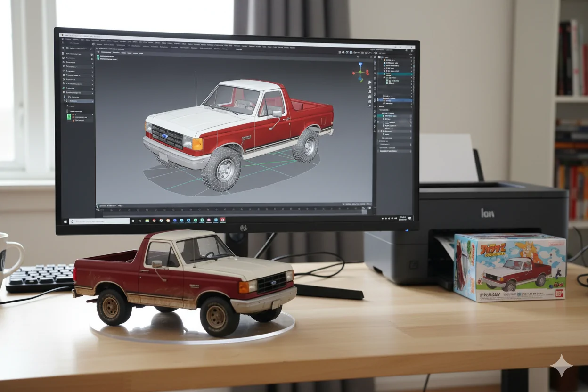588x392 pixels.
Task: Open the red app icon ending the pinned taskbar apps
Action: [223, 220]
